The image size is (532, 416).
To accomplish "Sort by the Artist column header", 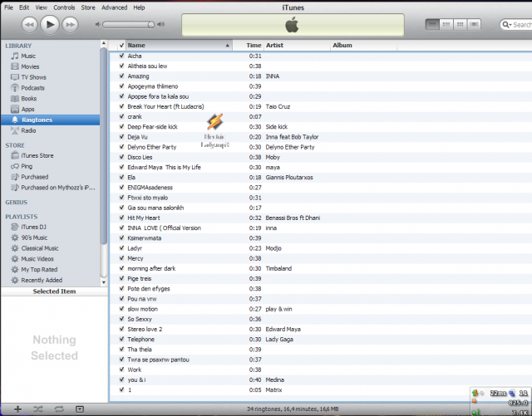I will pos(297,45).
